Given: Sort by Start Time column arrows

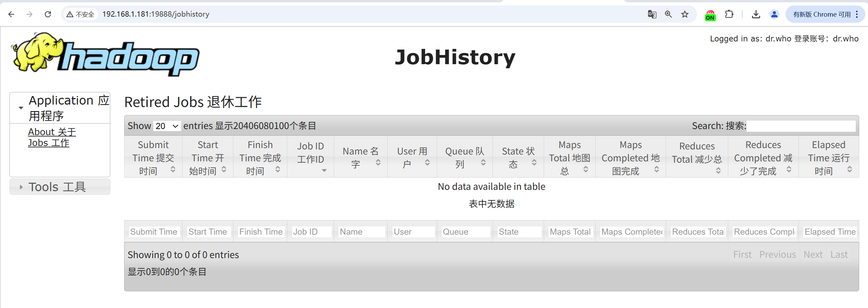Looking at the screenshot, I should click(x=224, y=169).
